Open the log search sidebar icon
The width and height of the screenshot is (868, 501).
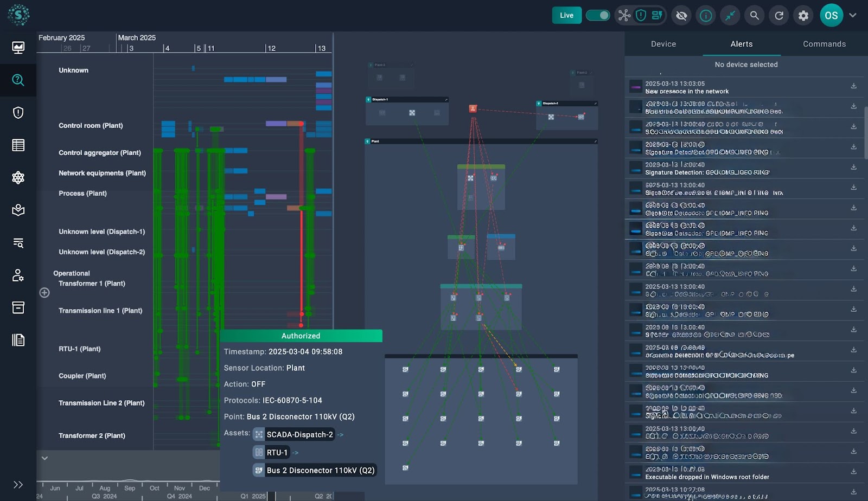18,243
